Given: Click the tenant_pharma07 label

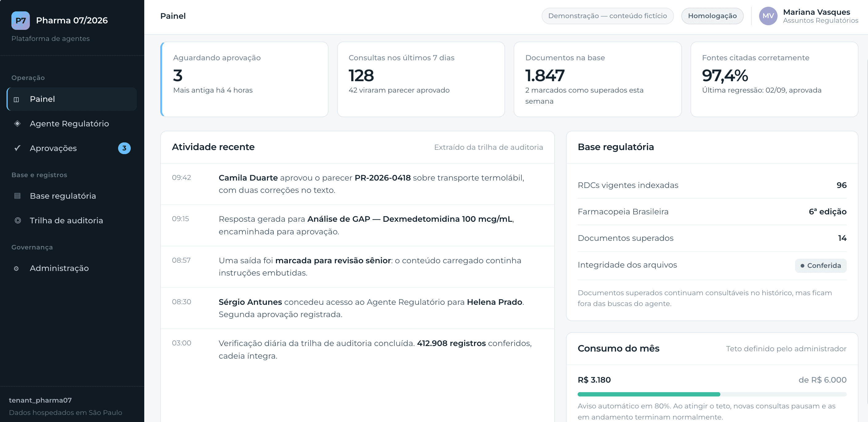Looking at the screenshot, I should [40, 400].
